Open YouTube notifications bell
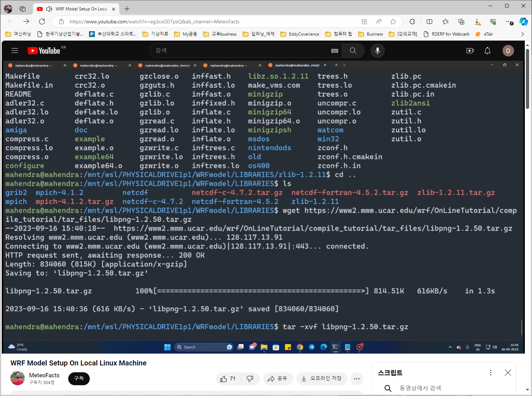 (x=487, y=51)
